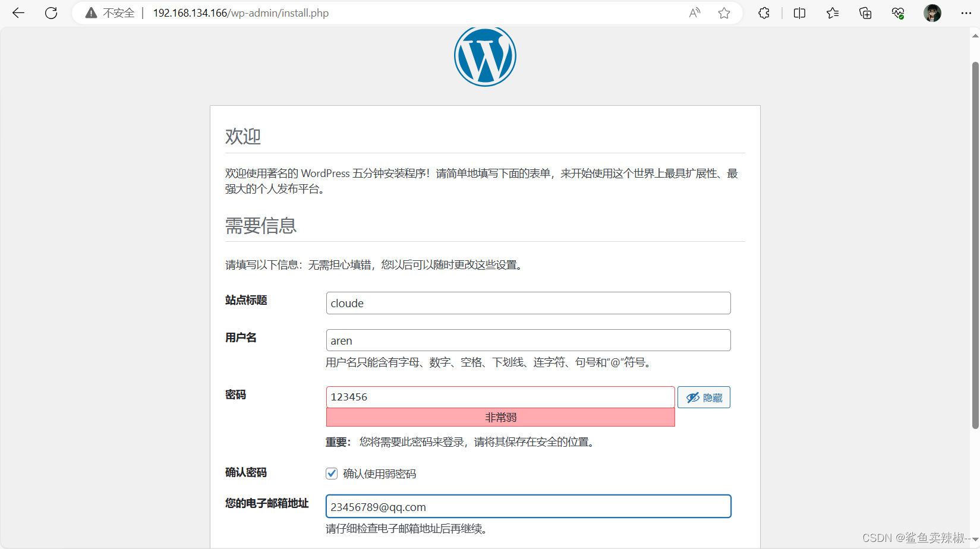Toggle the 确认使用弱密码 checkbox
980x549 pixels.
pyautogui.click(x=332, y=474)
